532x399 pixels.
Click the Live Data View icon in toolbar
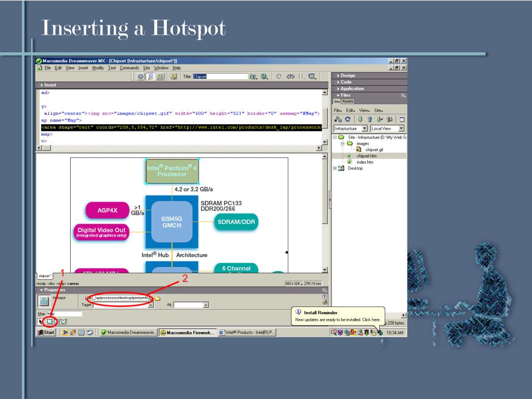[174, 77]
